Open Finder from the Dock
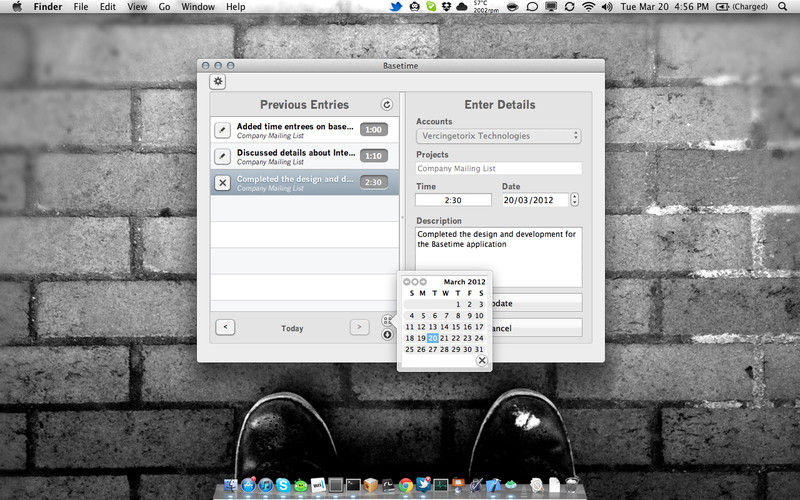Screen dimensions: 800x500 tap(231, 485)
